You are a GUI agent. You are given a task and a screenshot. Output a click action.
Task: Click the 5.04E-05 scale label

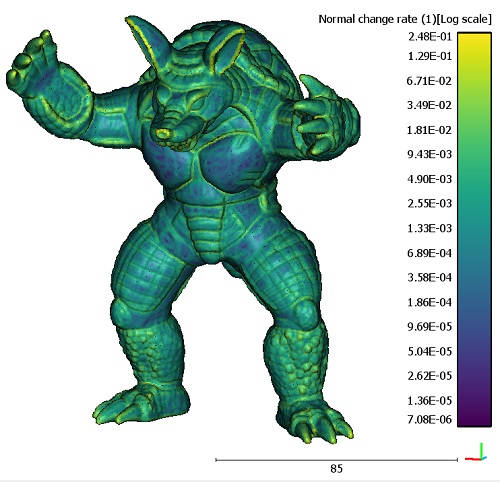[430, 351]
